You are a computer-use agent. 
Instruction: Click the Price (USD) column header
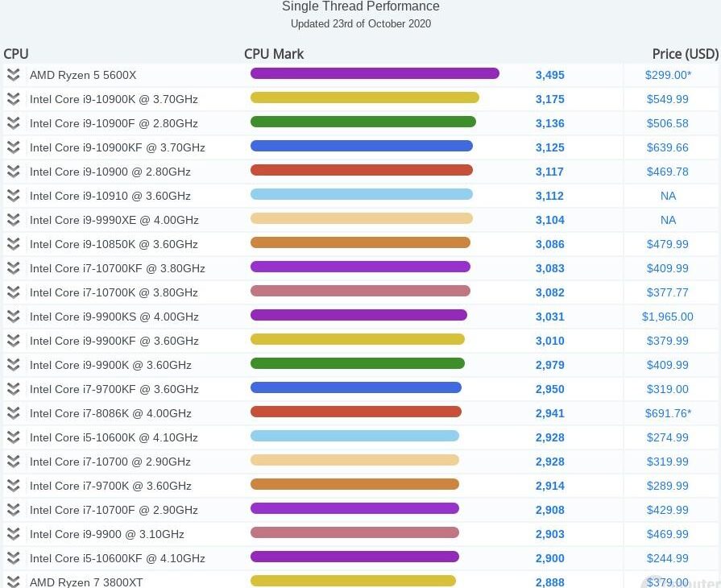pyautogui.click(x=685, y=54)
